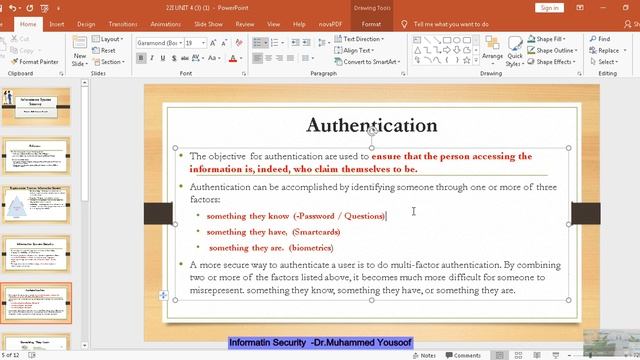Open the Shape Effects dropdown
Screen dimensions: 640x360
(x=551, y=62)
